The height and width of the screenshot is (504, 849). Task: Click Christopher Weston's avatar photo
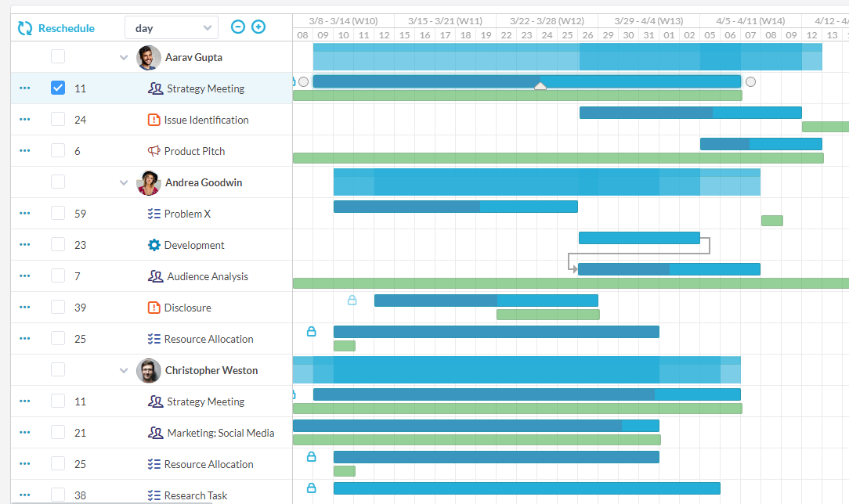(x=149, y=369)
